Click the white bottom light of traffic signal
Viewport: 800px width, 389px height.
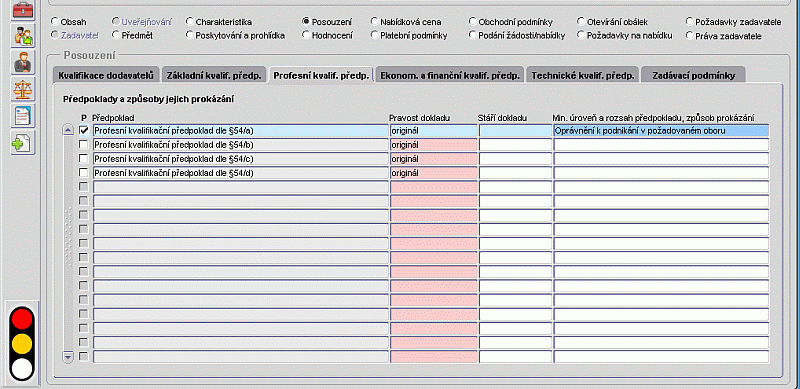[22, 369]
